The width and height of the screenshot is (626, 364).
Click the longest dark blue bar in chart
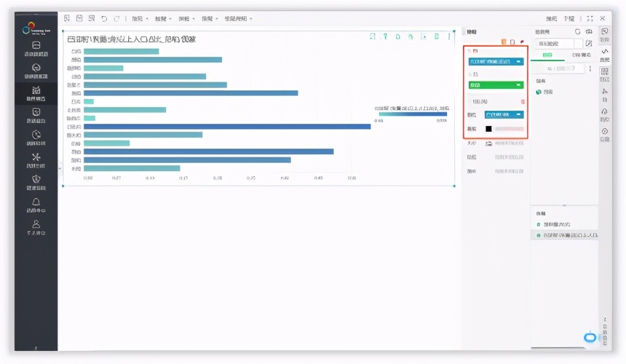[227, 127]
